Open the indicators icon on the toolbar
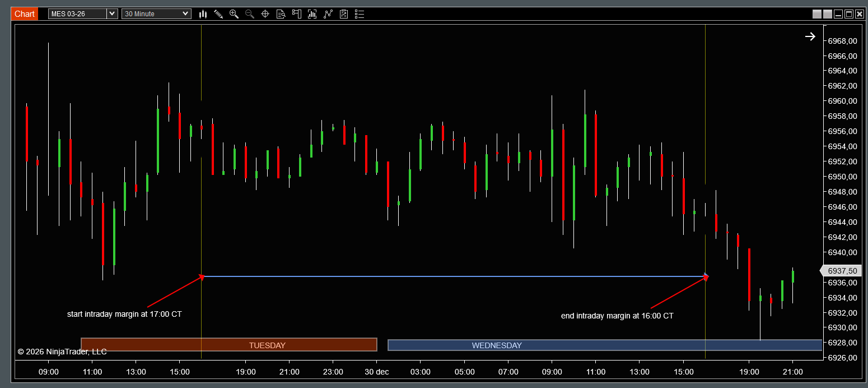This screenshot has width=868, height=388. coord(312,14)
